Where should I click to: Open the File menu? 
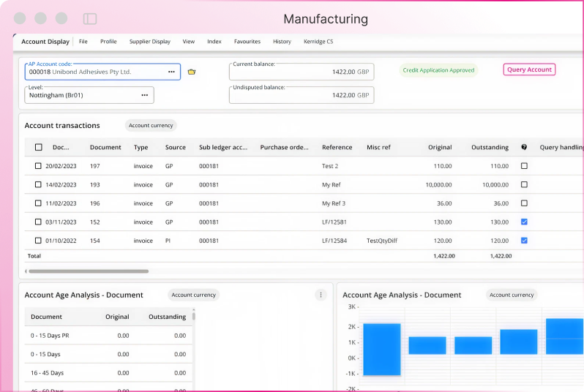83,42
